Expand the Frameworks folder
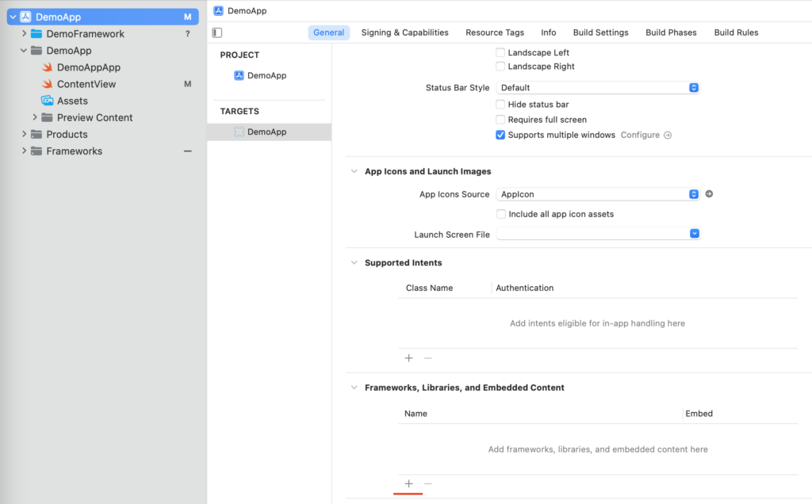Viewport: 812px width, 504px height. pos(24,151)
